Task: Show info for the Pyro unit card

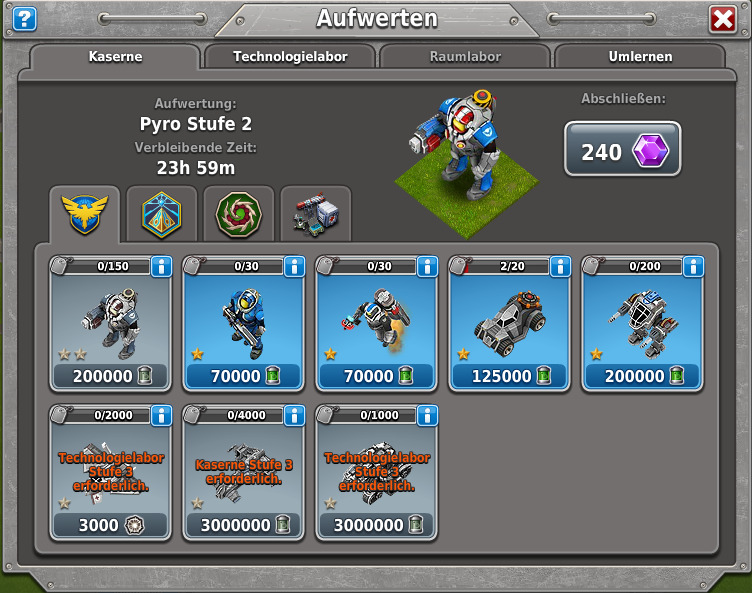Action: pos(162,267)
